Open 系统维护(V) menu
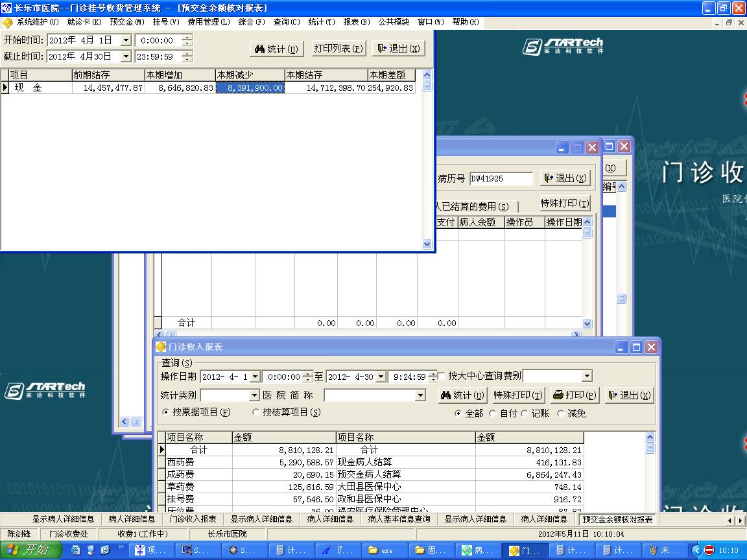Image resolution: width=747 pixels, height=560 pixels. (37, 22)
